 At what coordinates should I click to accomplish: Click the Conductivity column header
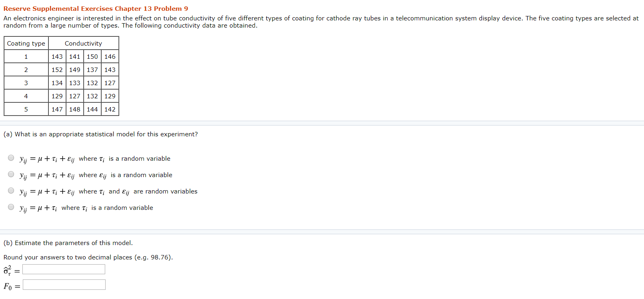[x=84, y=43]
